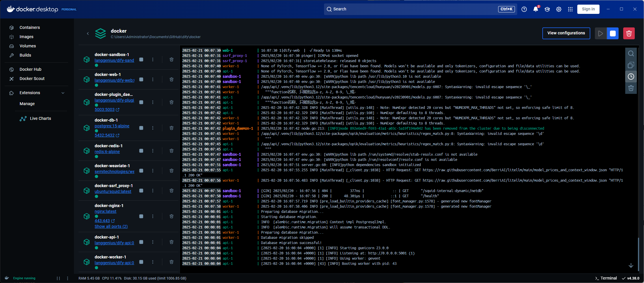Delete the docker compose stack
This screenshot has height=283, width=644.
click(x=629, y=33)
